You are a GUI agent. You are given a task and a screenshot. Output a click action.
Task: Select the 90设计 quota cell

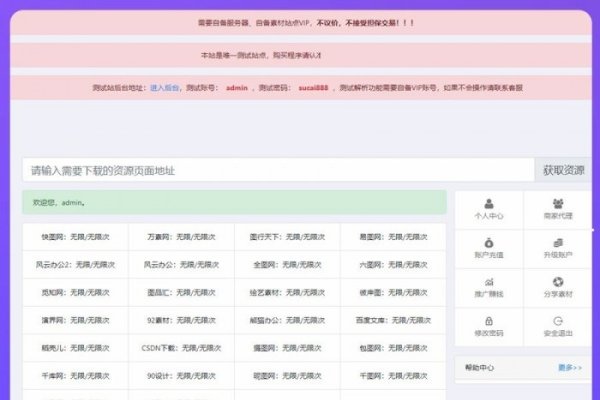[x=181, y=376]
